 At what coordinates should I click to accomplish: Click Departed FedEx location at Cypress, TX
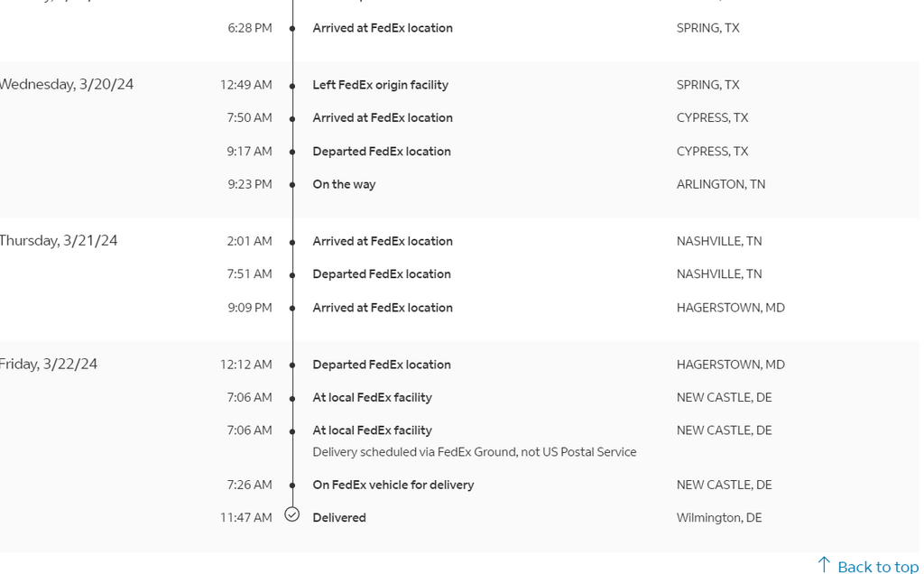click(382, 152)
